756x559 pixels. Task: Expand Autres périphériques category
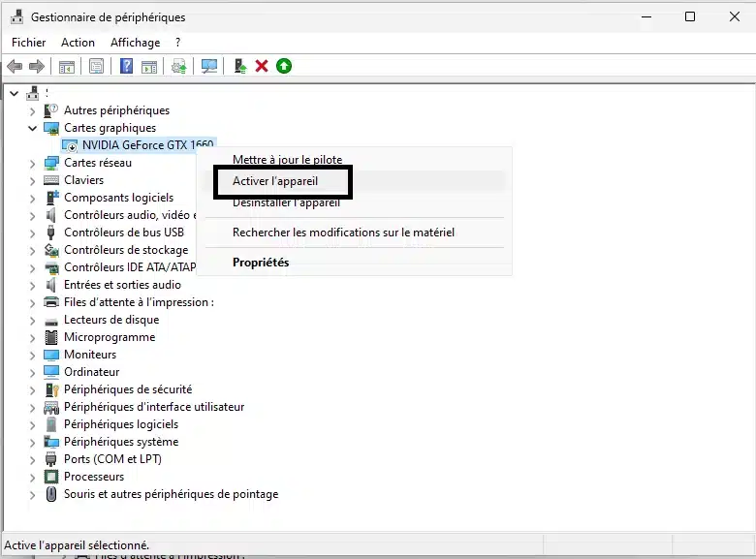point(32,111)
